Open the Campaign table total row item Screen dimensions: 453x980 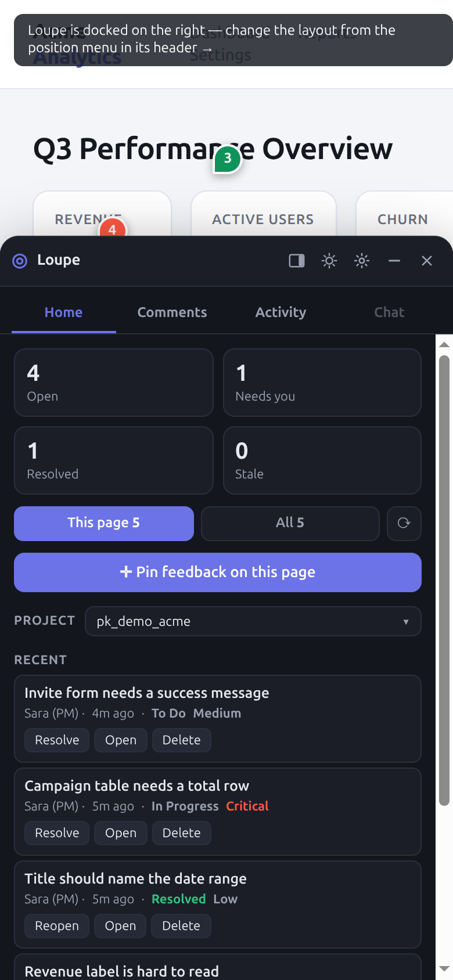(121, 833)
